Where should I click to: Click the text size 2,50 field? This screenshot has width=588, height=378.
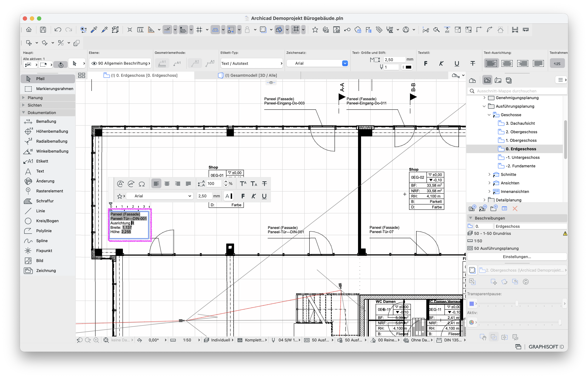[394, 60]
